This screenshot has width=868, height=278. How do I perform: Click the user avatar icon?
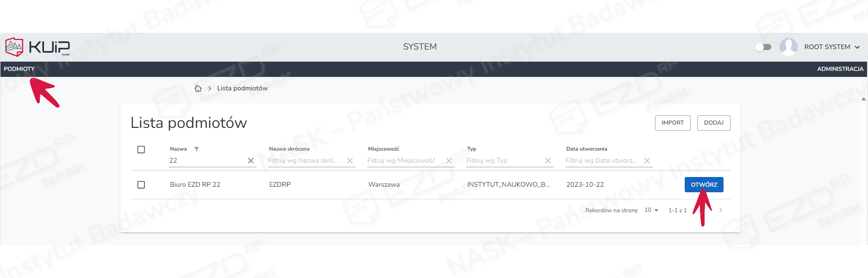tap(788, 47)
